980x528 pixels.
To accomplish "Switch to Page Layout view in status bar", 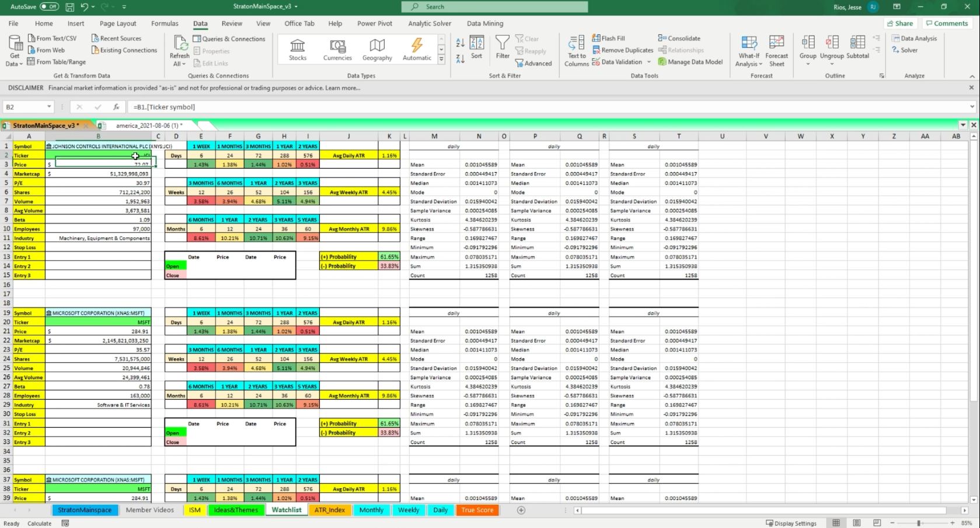I will [x=856, y=523].
